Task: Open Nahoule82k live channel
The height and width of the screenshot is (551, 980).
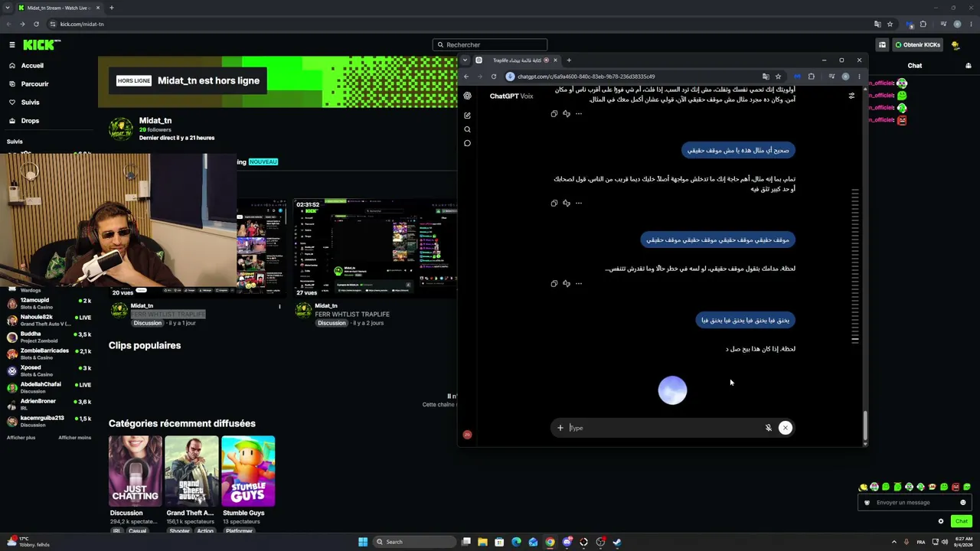Action: click(x=49, y=320)
